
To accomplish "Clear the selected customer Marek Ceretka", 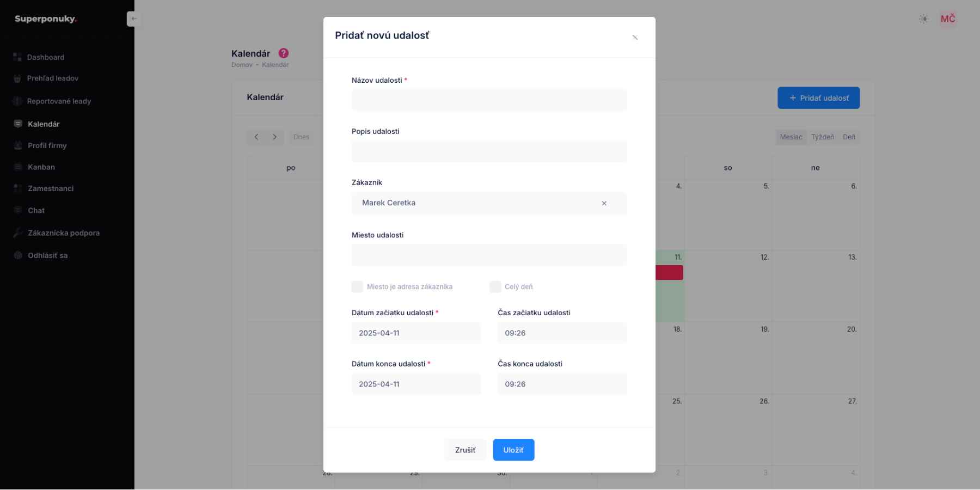I will click(604, 204).
